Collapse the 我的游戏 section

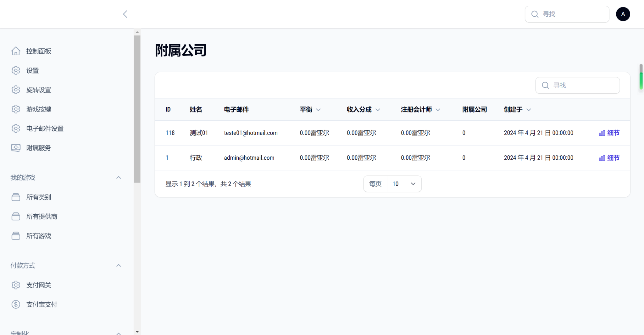coord(119,178)
